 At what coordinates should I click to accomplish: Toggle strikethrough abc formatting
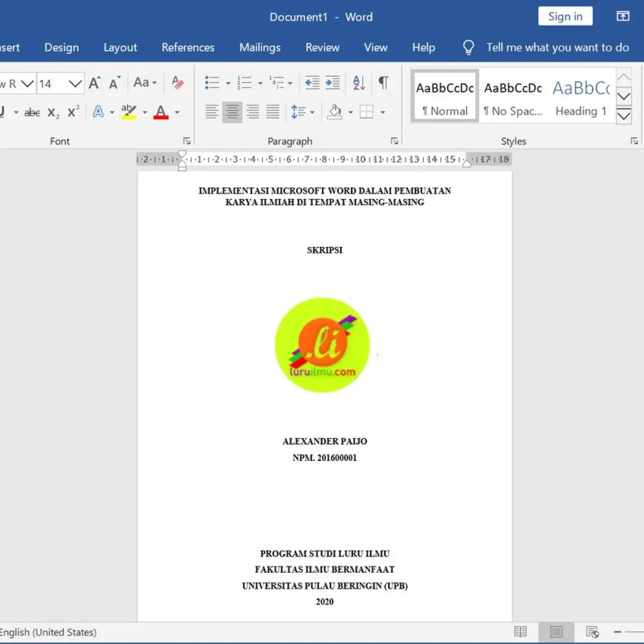32,112
